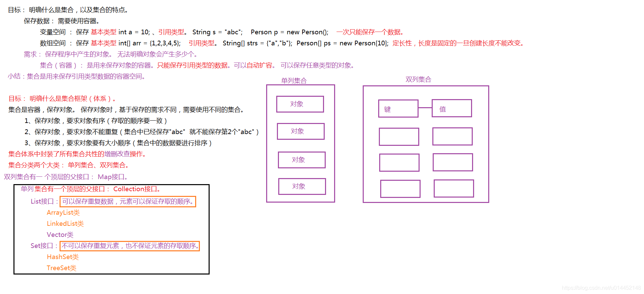
Task: Click the line starting with '需求：保存程序中产生的对象'
Action: (111, 54)
